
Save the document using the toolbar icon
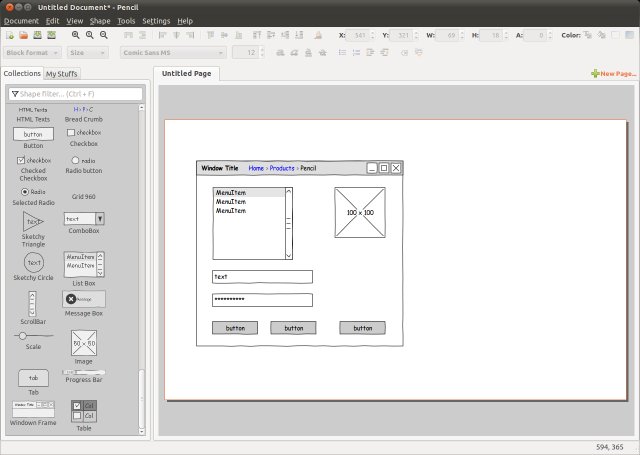[37, 35]
